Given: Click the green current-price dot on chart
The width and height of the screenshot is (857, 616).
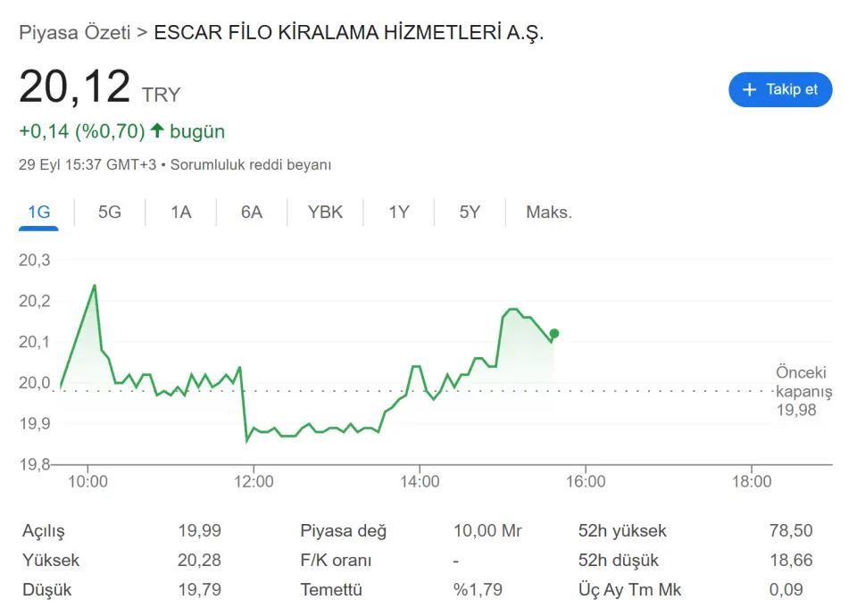Looking at the screenshot, I should click(554, 333).
